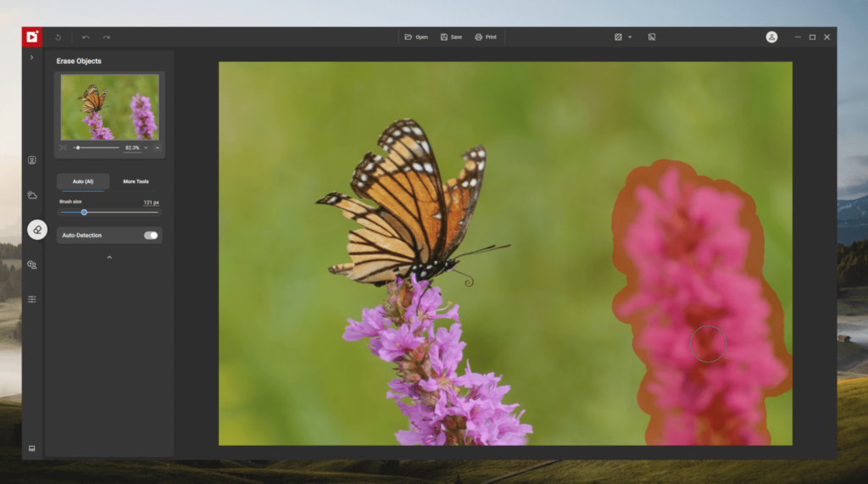Open the user account profile icon
868x484 pixels.
coord(771,37)
